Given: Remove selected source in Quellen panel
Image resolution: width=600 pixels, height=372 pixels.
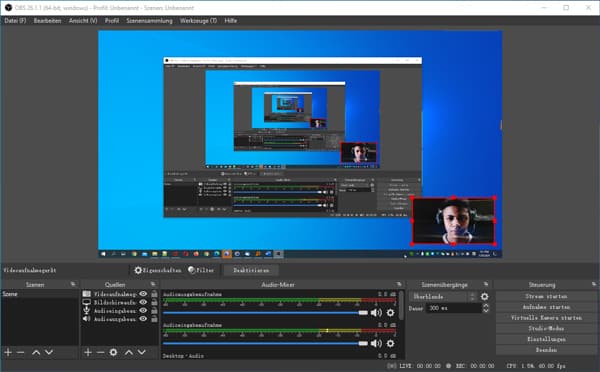Looking at the screenshot, I should [100, 352].
